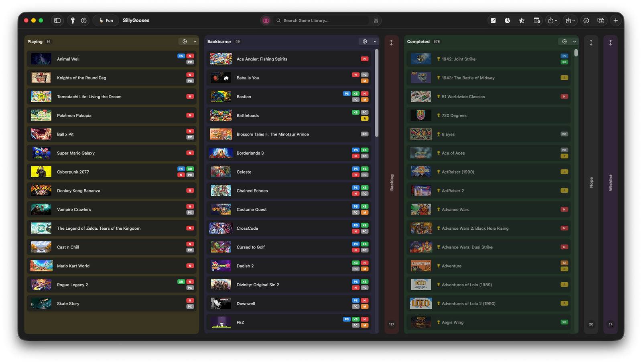642x364 pixels.
Task: Click the Nope vertical column label
Action: pos(591,182)
